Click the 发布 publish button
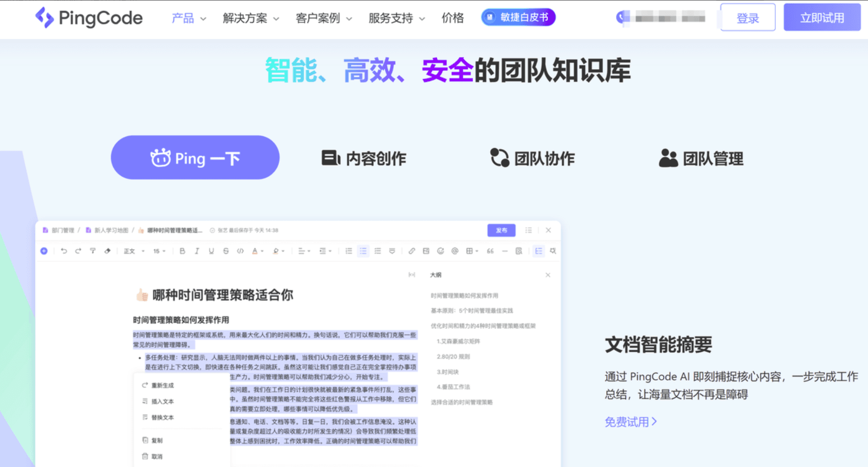 pos(501,230)
